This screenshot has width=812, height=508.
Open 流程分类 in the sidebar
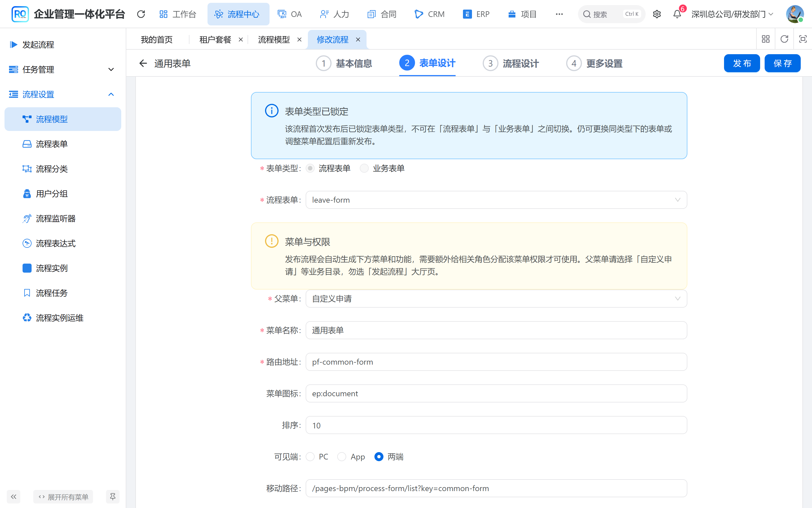click(63, 169)
